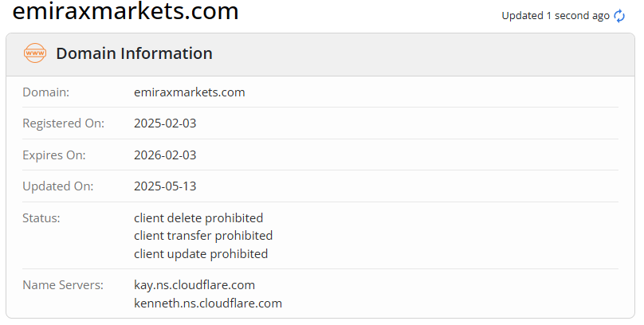Select the domain value emiraxmarkets.com
Image resolution: width=644 pixels, height=325 pixels.
[189, 92]
